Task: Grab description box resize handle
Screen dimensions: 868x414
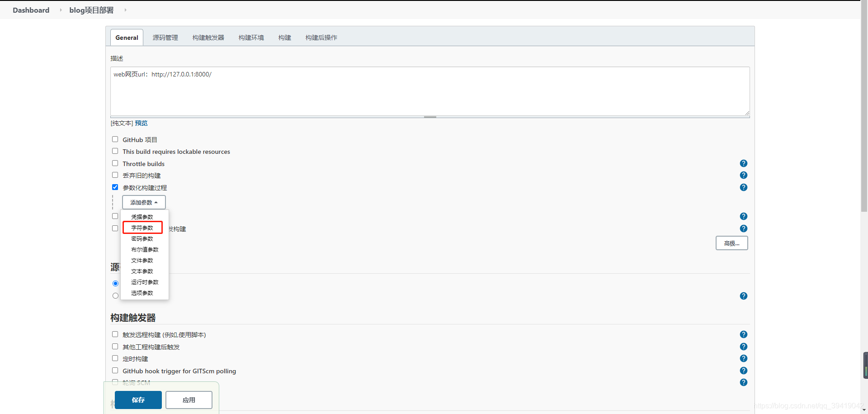Action: (430, 117)
